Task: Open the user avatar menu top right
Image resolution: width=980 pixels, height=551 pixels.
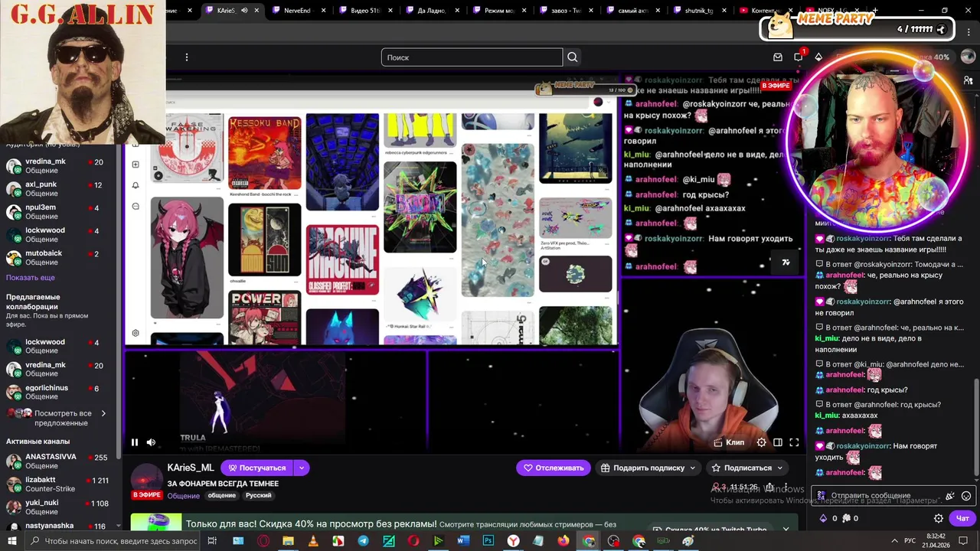Action: pos(966,57)
